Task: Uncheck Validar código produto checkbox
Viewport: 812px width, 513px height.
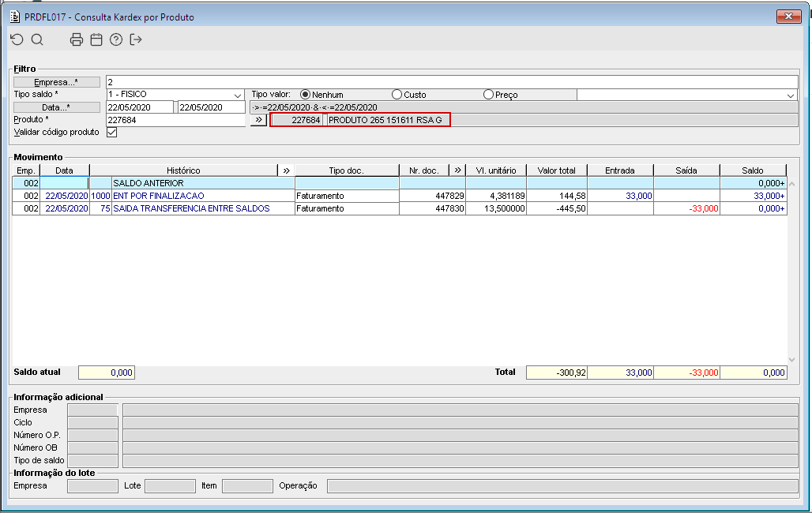Action: (112, 133)
